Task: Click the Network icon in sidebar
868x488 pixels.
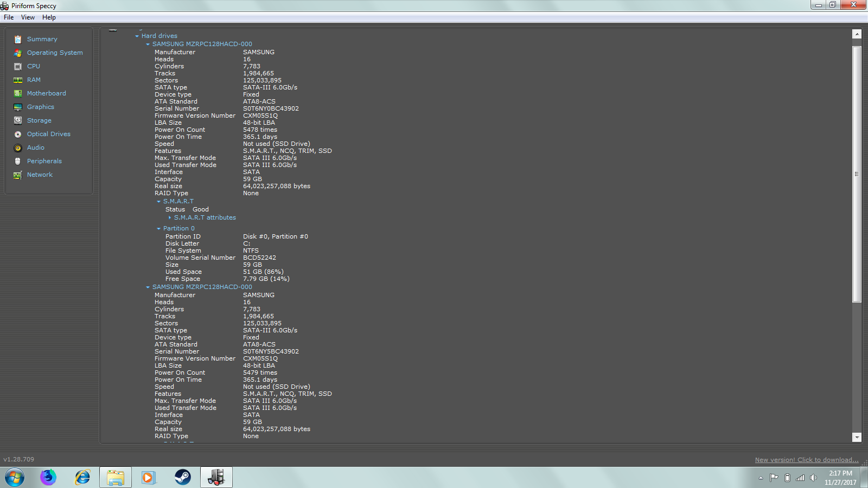Action: click(18, 175)
